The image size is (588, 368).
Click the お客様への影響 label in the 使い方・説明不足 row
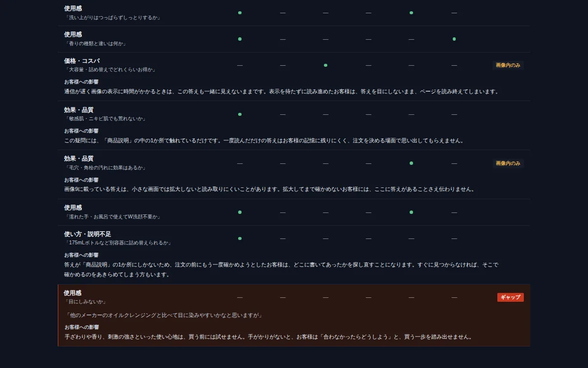tap(81, 255)
